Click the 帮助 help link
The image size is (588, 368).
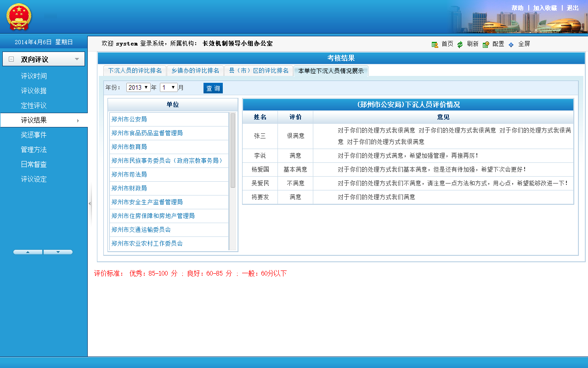[517, 8]
